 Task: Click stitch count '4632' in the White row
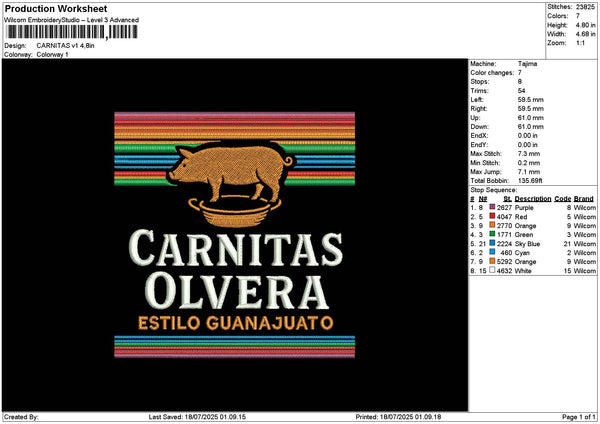pos(504,271)
